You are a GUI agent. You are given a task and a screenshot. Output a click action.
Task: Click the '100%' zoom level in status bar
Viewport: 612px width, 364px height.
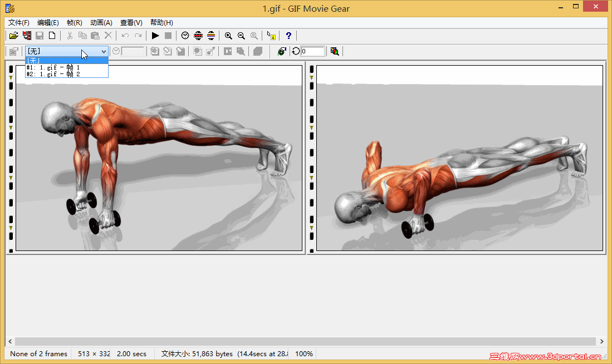pos(304,354)
